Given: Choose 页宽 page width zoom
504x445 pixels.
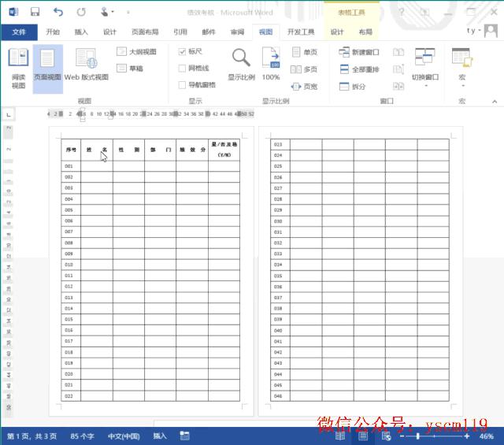Looking at the screenshot, I should pyautogui.click(x=305, y=87).
